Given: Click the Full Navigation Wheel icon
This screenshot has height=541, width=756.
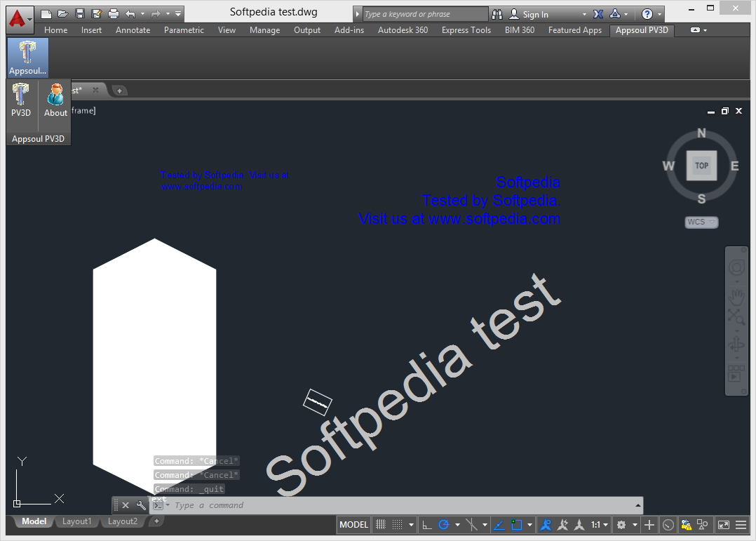Looking at the screenshot, I should (736, 268).
